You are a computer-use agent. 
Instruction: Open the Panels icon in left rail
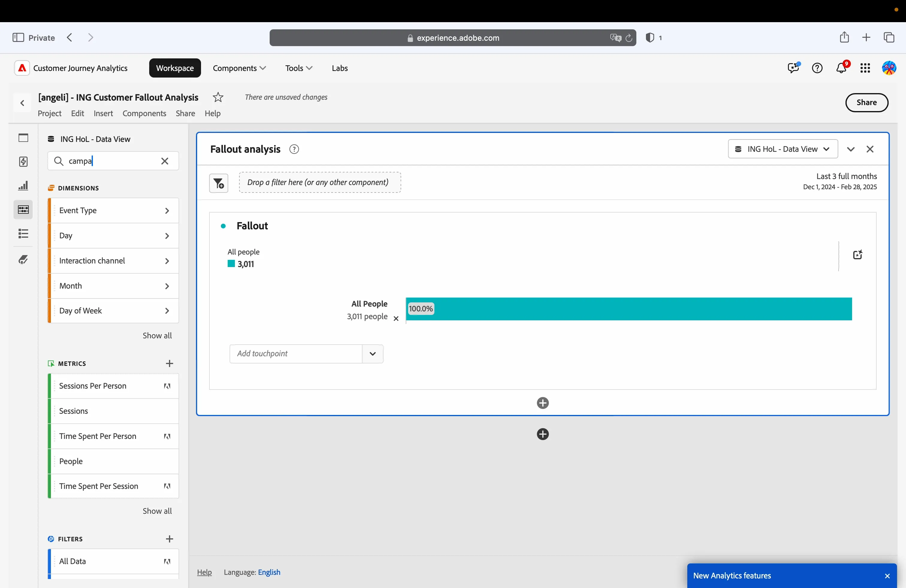coord(23,138)
